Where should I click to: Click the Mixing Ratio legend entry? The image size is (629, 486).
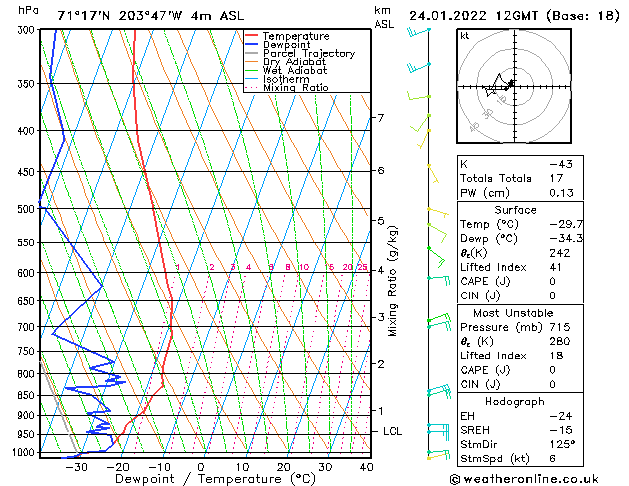point(296,87)
